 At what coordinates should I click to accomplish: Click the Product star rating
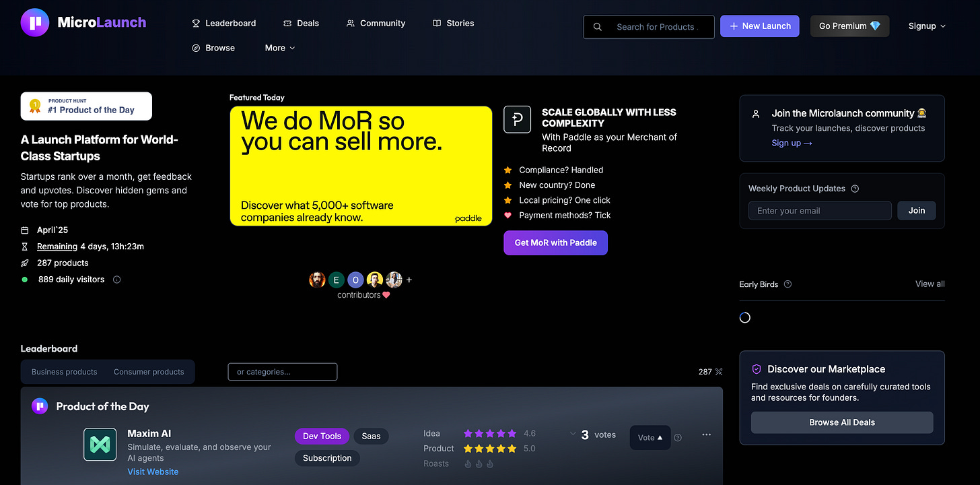(490, 449)
